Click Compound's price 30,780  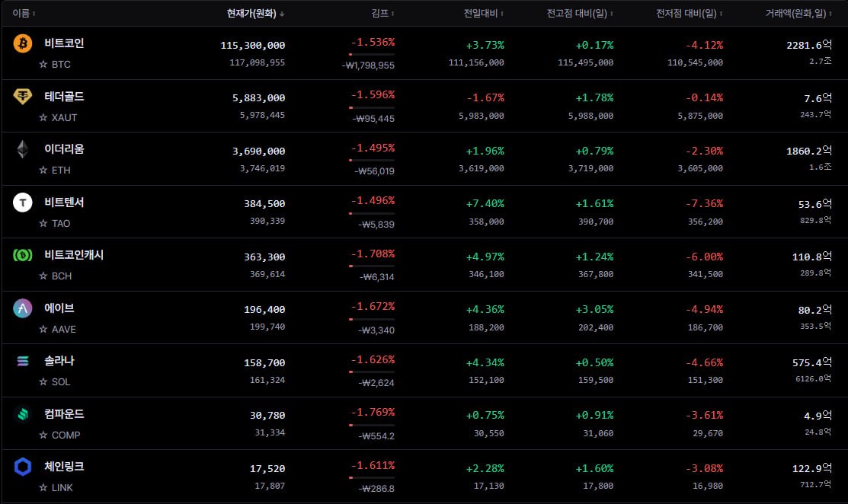click(x=267, y=416)
